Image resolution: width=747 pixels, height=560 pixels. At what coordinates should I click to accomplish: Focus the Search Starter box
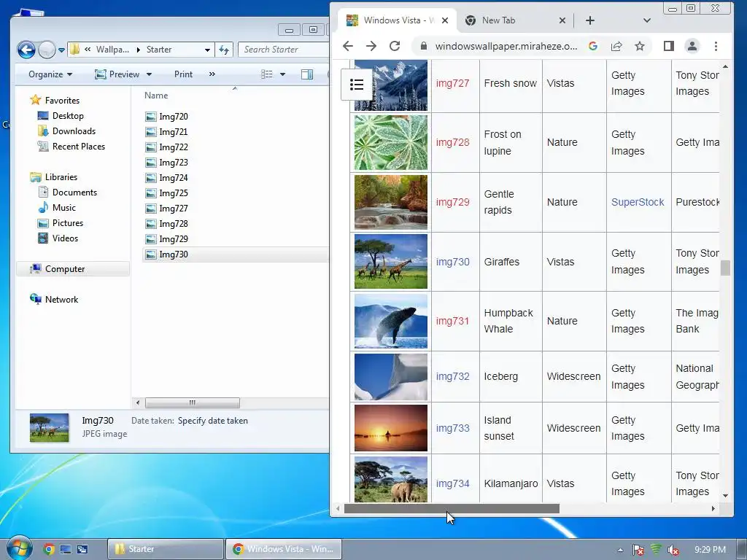284,50
